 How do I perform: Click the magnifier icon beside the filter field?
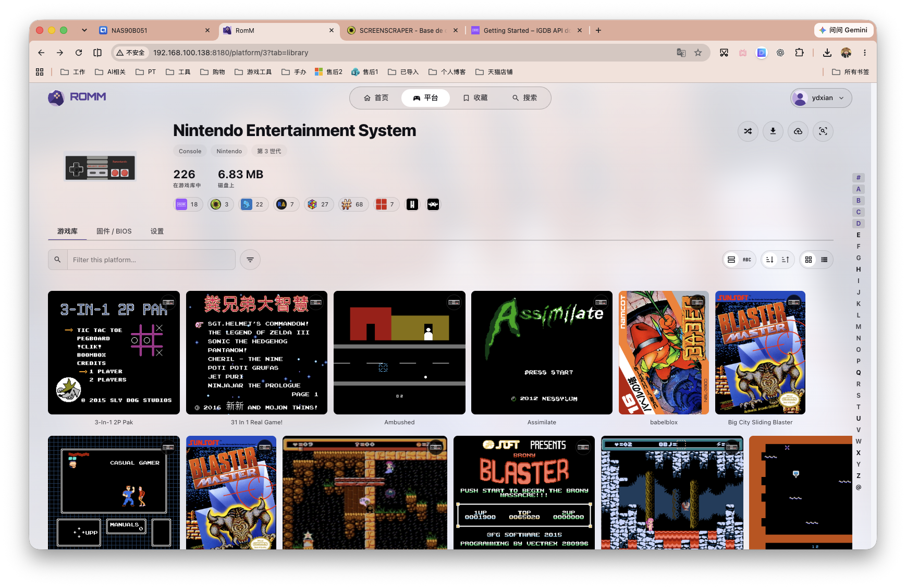tap(58, 260)
